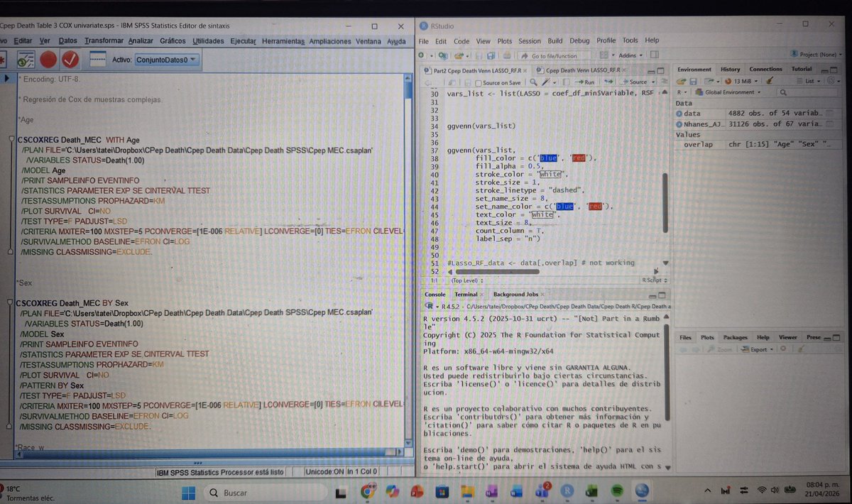Open the Gráficos menu in SPSS
Viewport: 852px width, 504px height.
[173, 41]
